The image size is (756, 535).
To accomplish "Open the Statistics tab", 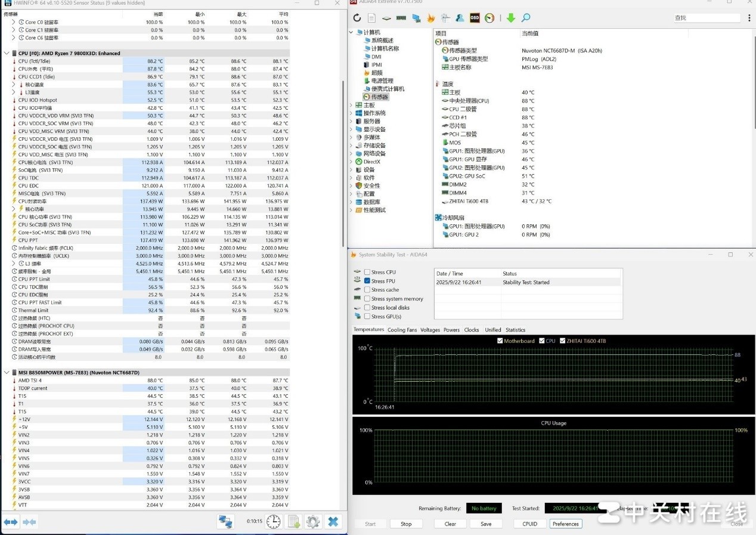I will click(515, 330).
